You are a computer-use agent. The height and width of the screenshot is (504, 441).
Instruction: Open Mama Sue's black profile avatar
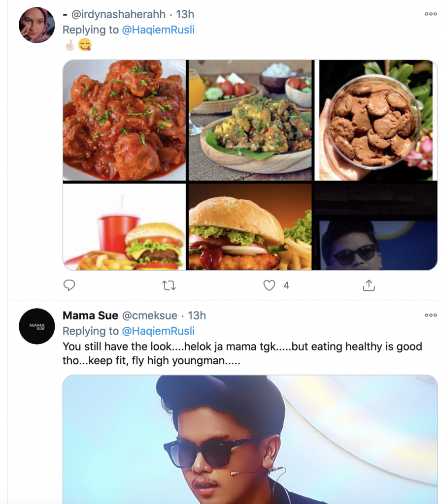tap(36, 326)
